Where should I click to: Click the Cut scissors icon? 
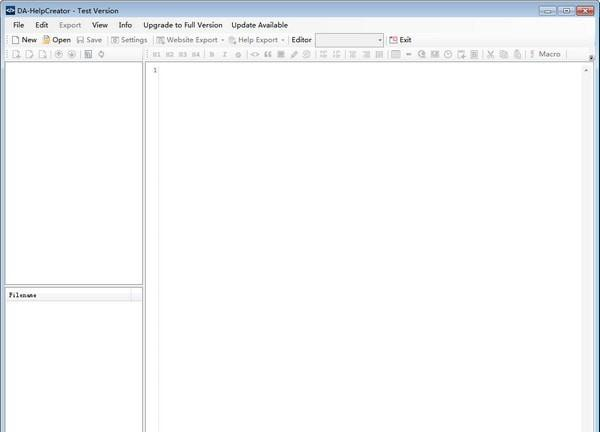coord(491,54)
